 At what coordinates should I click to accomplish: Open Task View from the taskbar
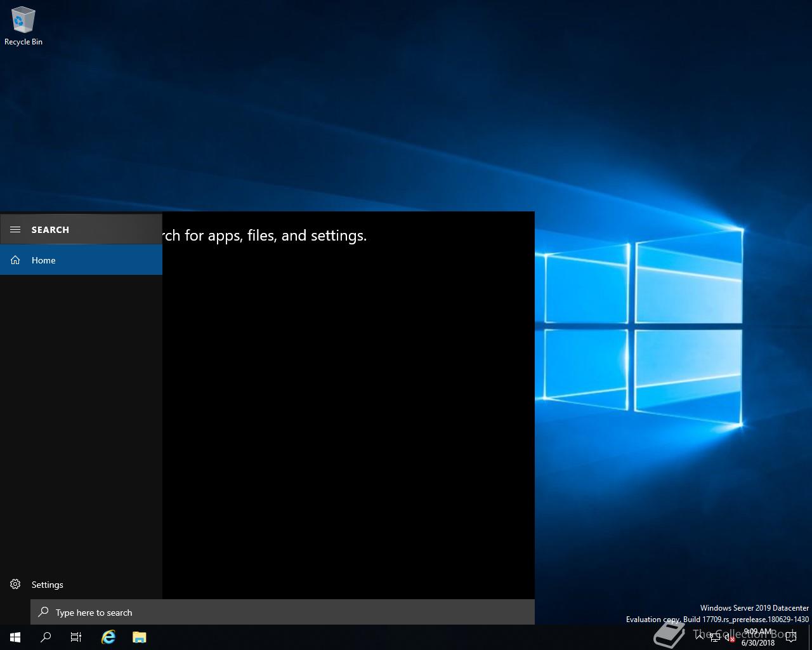[76, 637]
